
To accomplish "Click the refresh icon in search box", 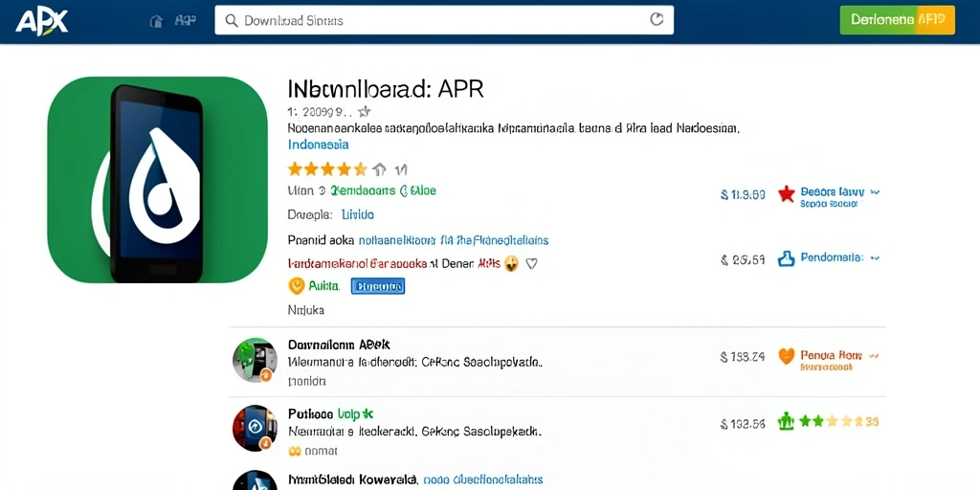I will click(x=657, y=19).
